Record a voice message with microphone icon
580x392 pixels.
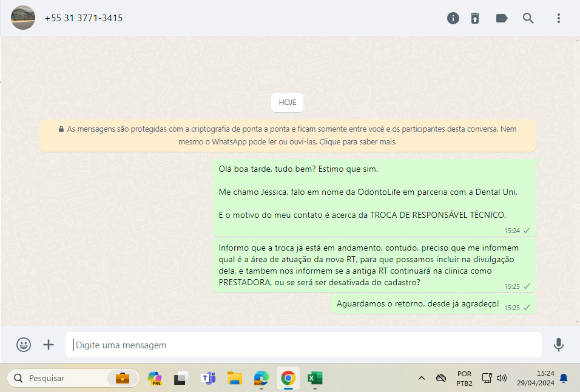(x=559, y=345)
